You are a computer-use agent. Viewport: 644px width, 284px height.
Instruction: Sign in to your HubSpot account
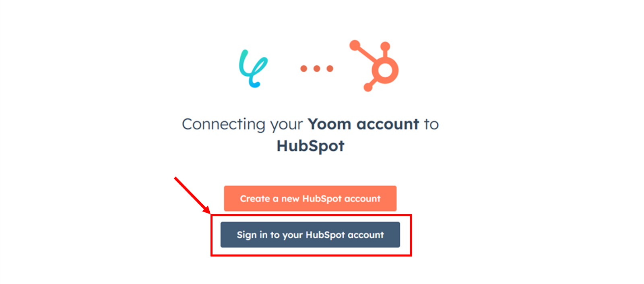click(x=310, y=234)
